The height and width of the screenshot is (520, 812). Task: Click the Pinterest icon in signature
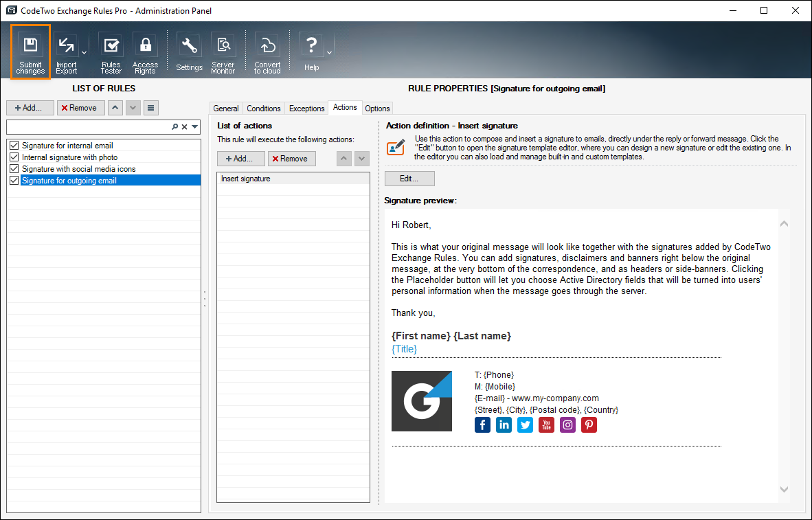[x=589, y=425]
